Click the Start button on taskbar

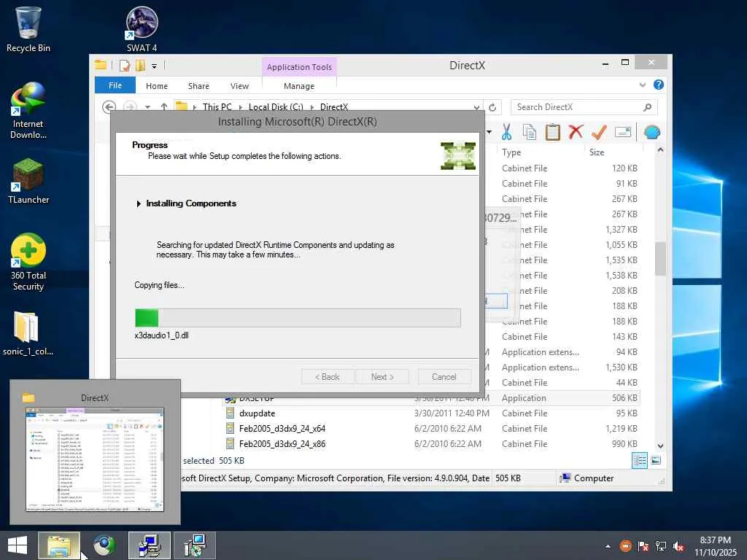18,545
